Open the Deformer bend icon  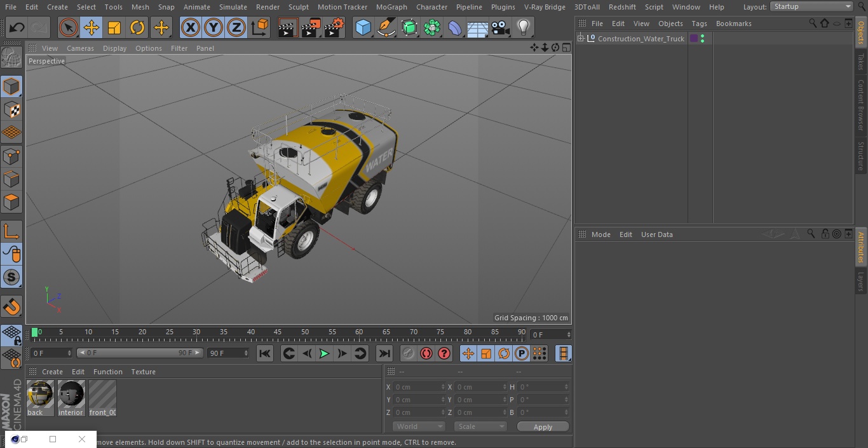coord(455,27)
